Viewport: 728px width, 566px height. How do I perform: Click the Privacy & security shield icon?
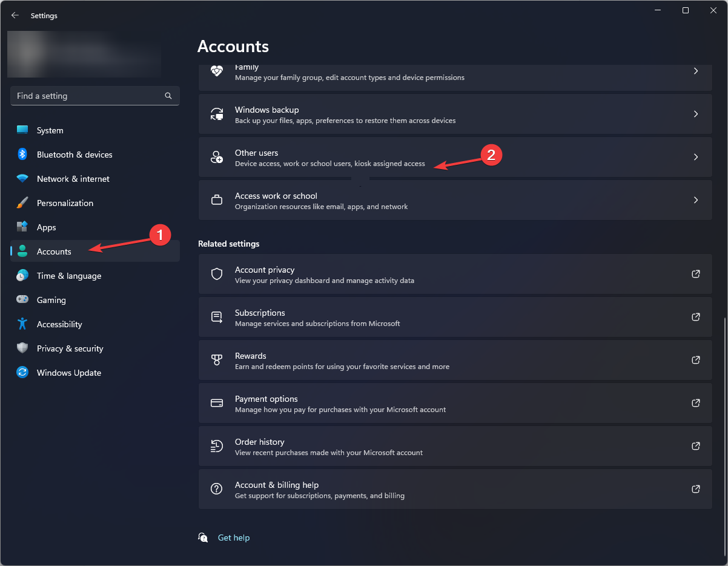click(x=22, y=348)
